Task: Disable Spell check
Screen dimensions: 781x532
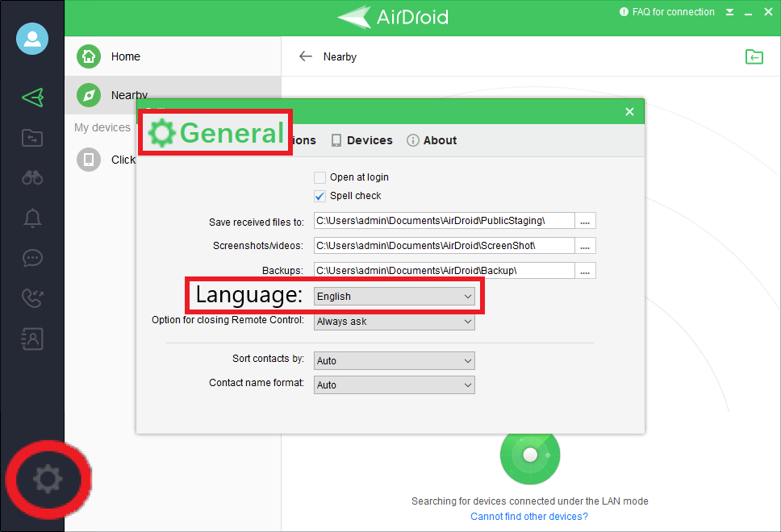Action: [x=319, y=196]
